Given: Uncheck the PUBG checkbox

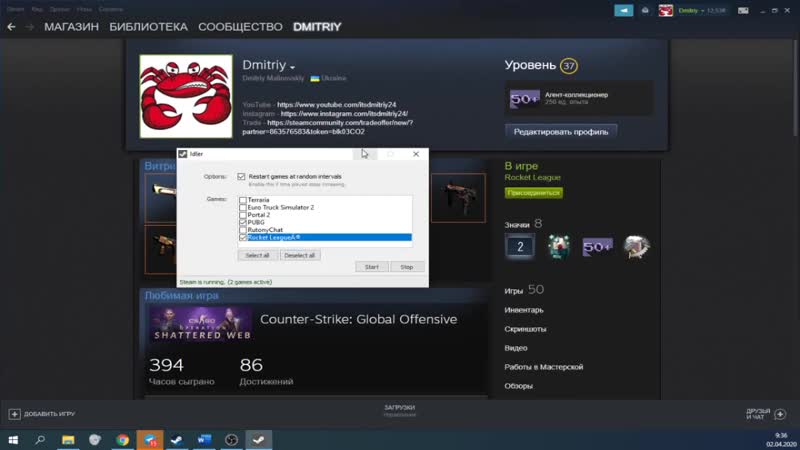Looking at the screenshot, I should click(x=243, y=222).
